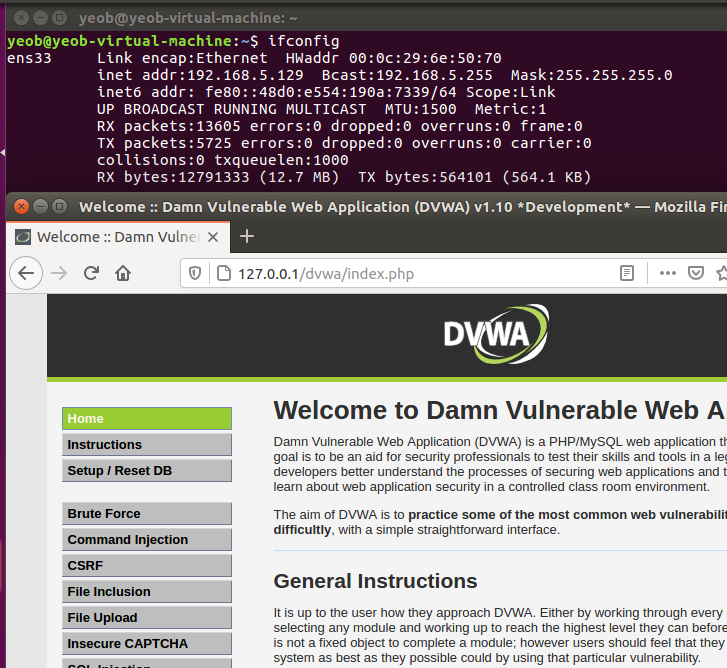
Task: Open Firefox home page icon
Action: coord(123,273)
